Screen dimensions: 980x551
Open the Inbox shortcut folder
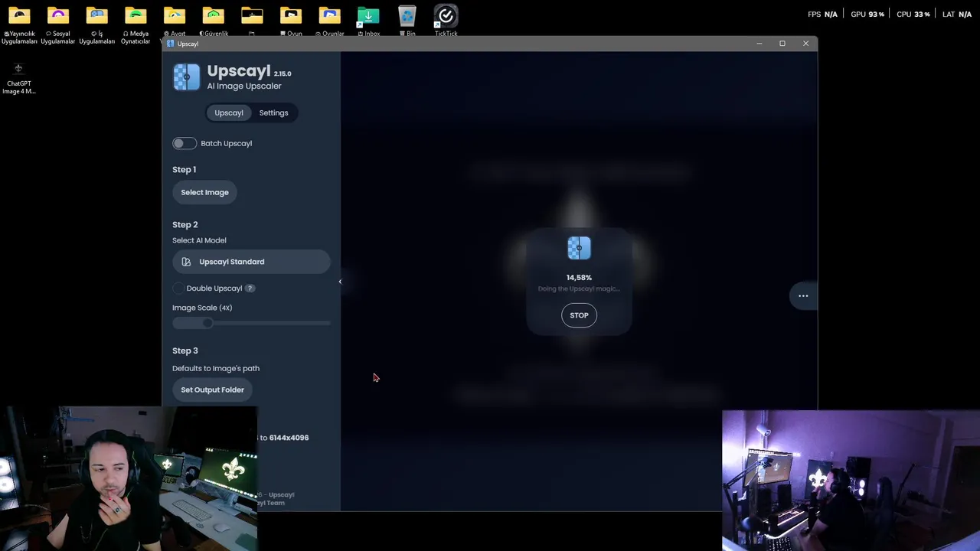click(368, 21)
